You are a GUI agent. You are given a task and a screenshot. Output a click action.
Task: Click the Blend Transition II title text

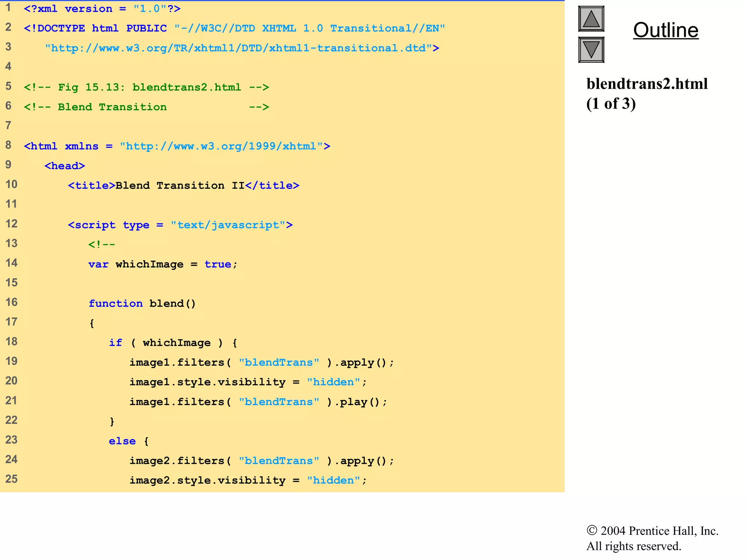(180, 186)
